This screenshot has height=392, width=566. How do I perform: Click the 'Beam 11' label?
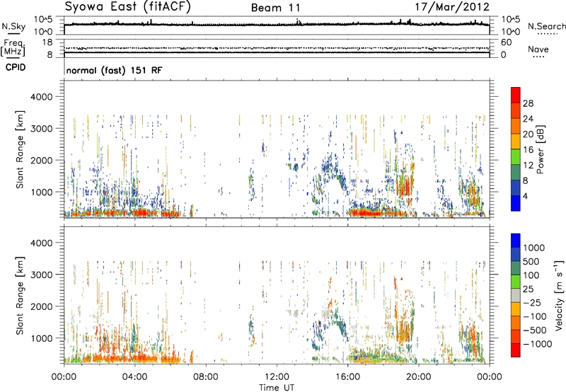pos(275,8)
